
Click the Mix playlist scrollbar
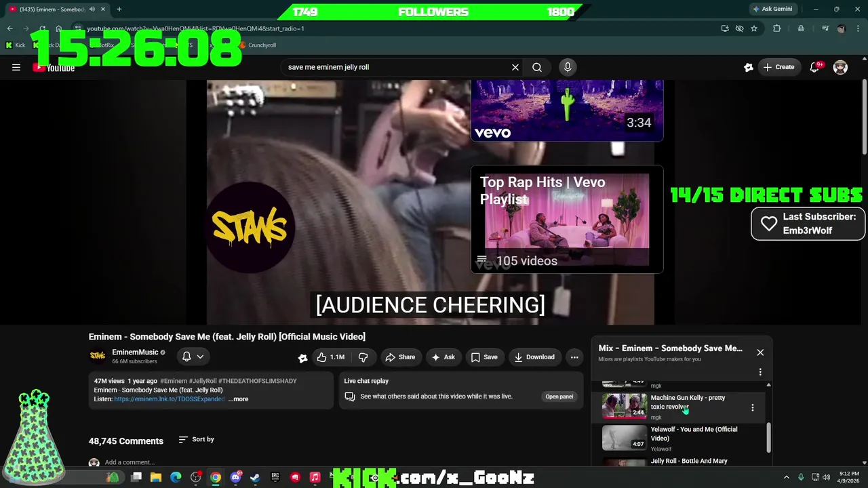[x=768, y=437]
